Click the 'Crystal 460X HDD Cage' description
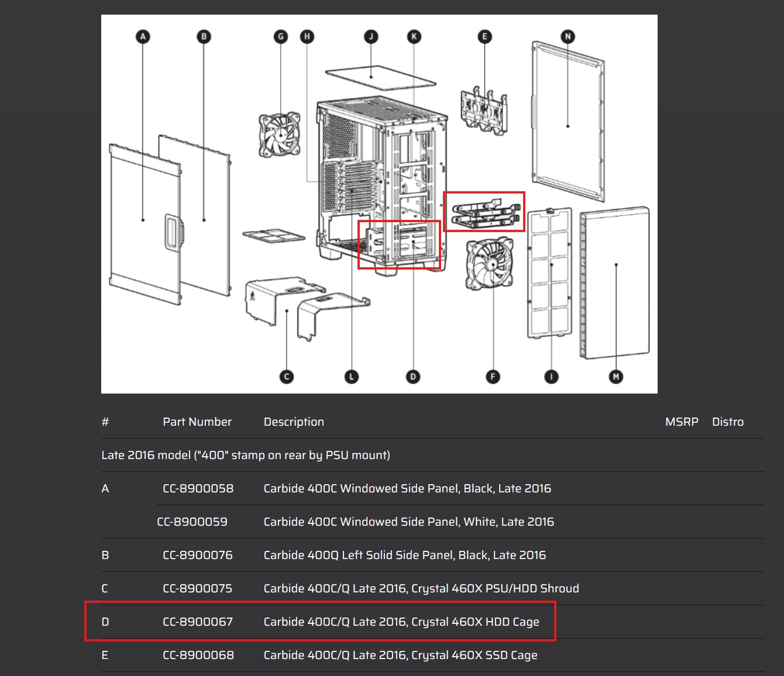784x676 pixels. [x=401, y=622]
